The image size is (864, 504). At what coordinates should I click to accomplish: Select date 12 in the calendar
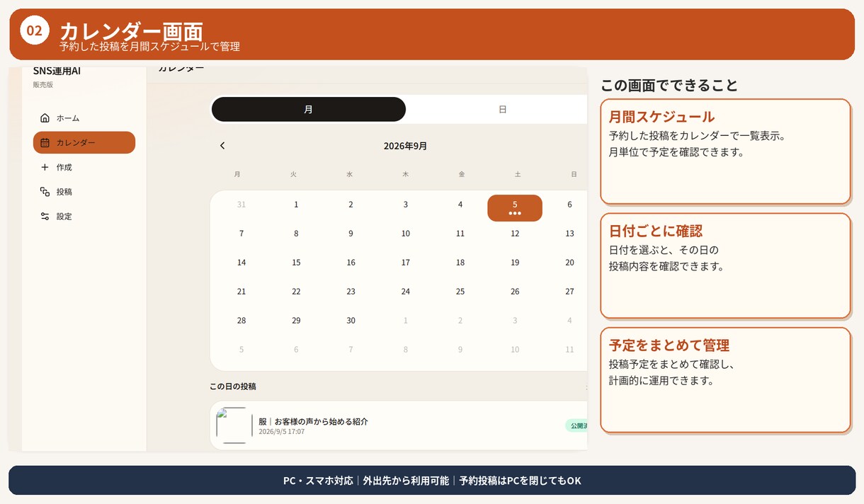pyautogui.click(x=515, y=234)
